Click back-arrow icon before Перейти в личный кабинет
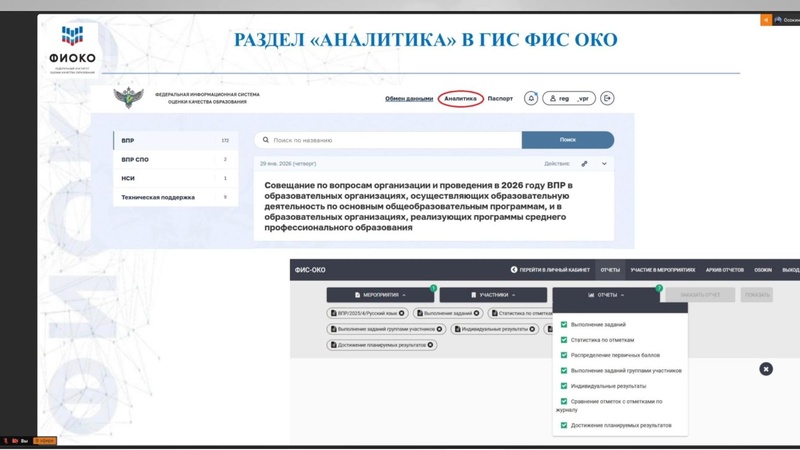Image resolution: width=800 pixels, height=450 pixels. pyautogui.click(x=514, y=269)
